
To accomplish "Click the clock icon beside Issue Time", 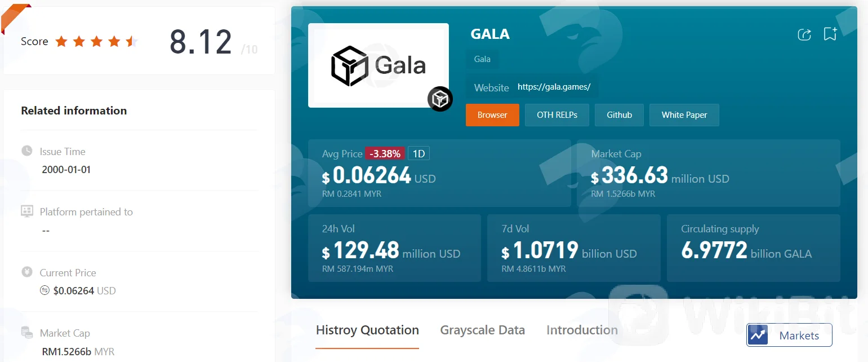I will point(26,151).
